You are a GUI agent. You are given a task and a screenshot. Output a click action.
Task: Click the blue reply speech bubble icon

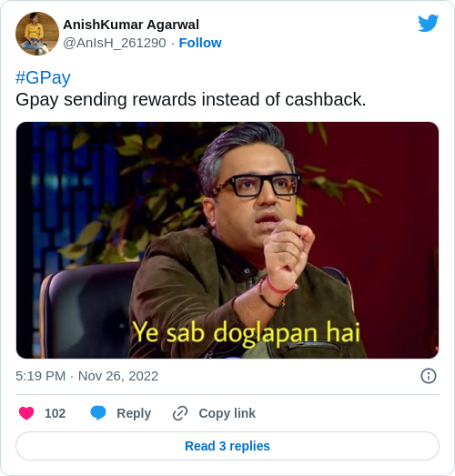[x=98, y=413]
